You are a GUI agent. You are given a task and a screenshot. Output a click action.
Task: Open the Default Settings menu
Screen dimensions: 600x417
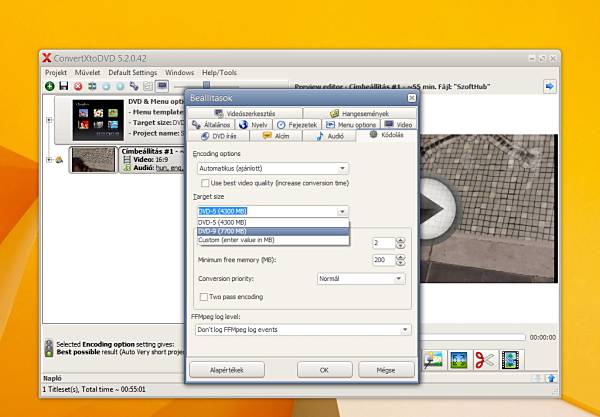coord(132,73)
